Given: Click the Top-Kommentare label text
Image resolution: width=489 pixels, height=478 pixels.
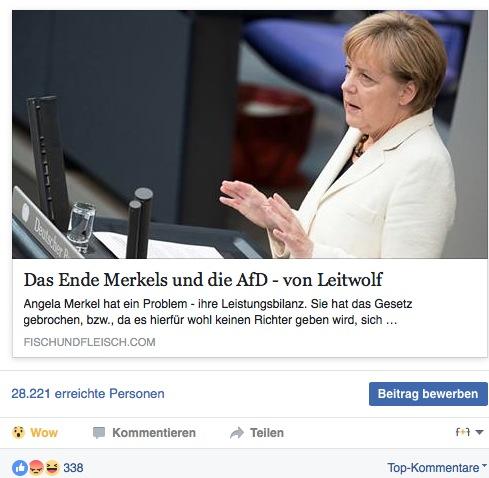Looking at the screenshot, I should click(x=433, y=468).
